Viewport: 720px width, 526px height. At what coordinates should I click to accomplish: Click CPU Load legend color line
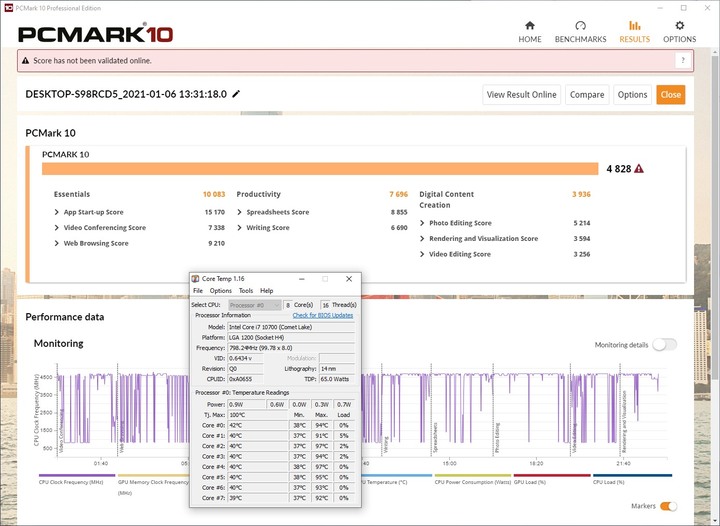632,476
